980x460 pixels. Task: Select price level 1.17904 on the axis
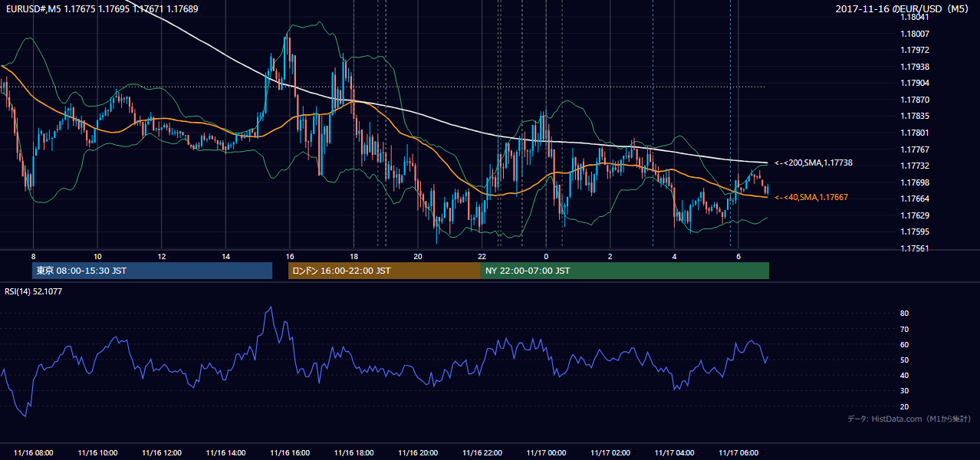[x=914, y=83]
